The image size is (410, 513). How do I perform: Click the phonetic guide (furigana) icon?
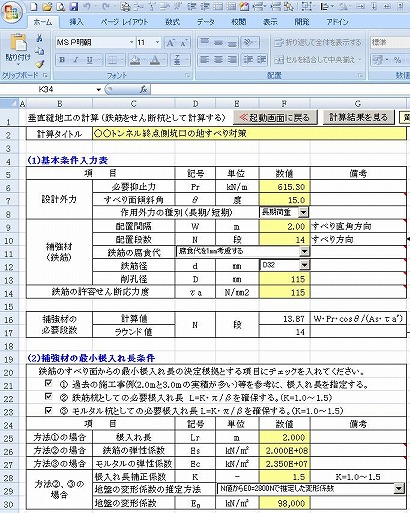point(177,60)
